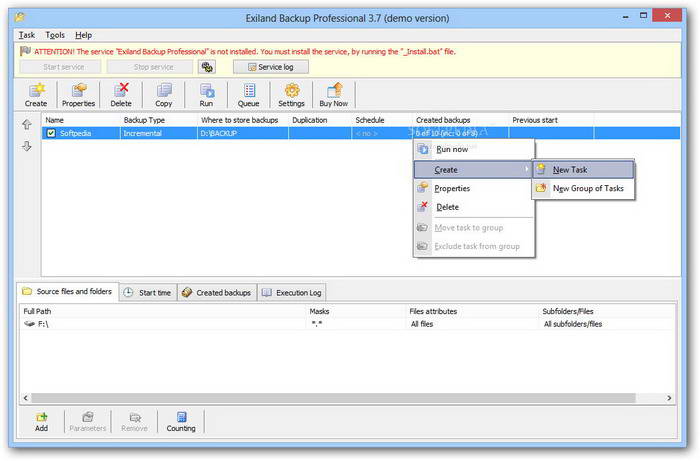This screenshot has width=700, height=461.
Task: Click the Created backups column header
Action: click(461, 120)
